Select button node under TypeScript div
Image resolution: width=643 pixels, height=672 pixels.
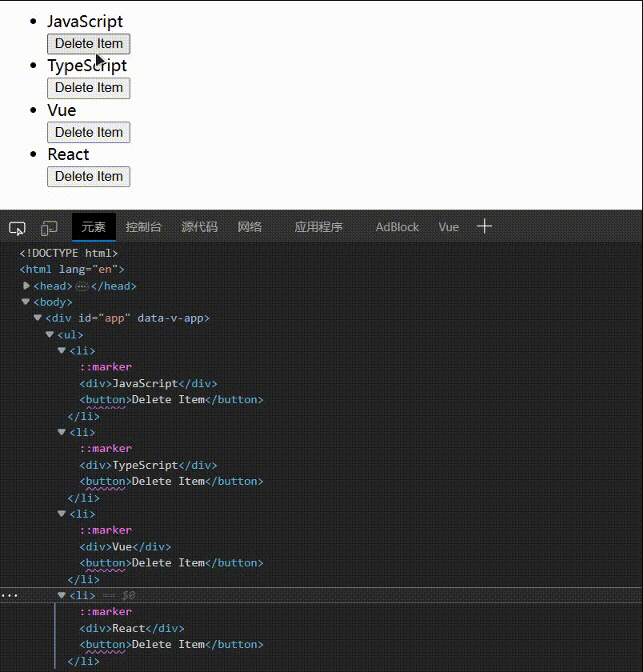171,482
